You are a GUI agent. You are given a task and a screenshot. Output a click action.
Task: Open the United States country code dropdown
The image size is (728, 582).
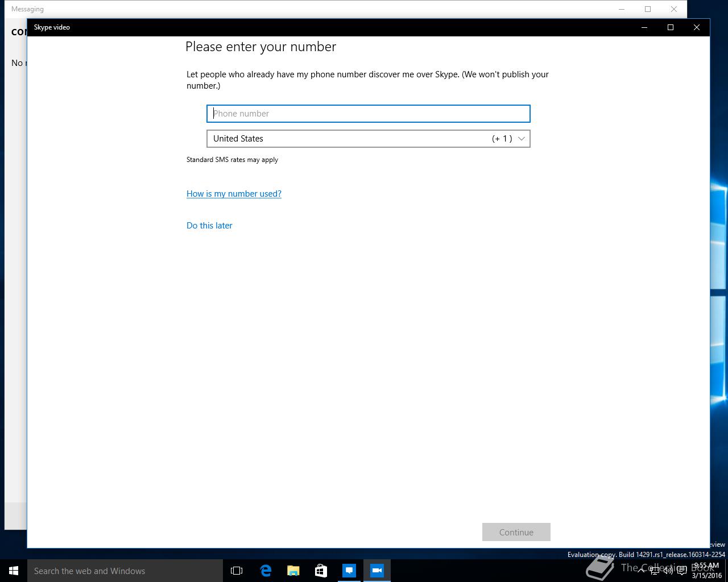tap(368, 139)
